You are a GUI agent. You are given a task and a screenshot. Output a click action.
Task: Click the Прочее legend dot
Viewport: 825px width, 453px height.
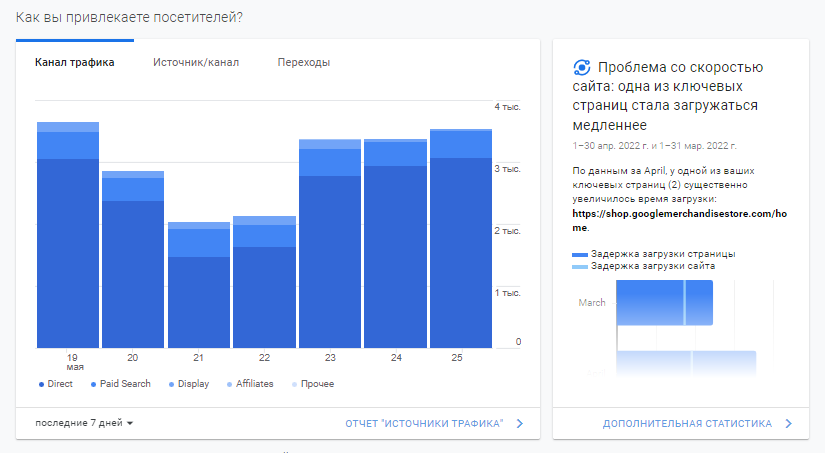[293, 384]
